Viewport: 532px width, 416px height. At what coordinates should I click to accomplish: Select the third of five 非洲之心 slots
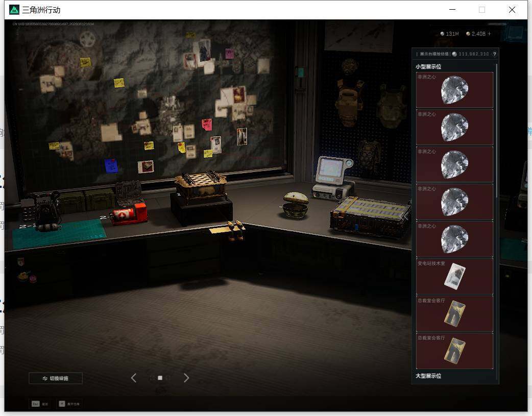coord(454,164)
